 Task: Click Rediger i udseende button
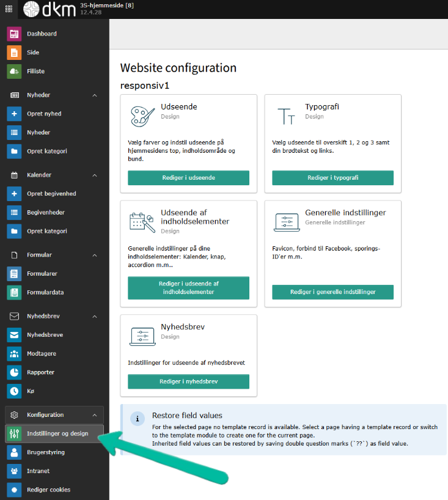coord(188,178)
